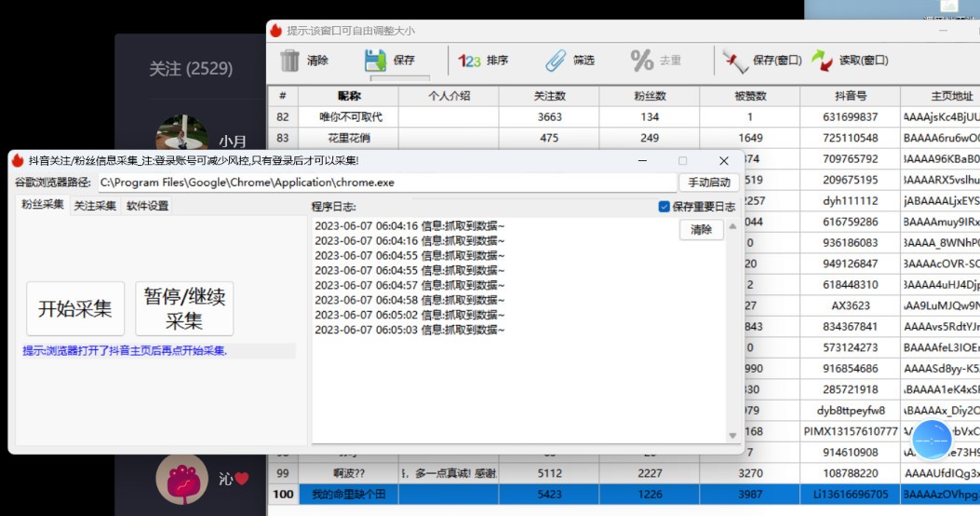Click the 抖音号 cell AX3623
This screenshot has height=516, width=980.
tap(850, 306)
